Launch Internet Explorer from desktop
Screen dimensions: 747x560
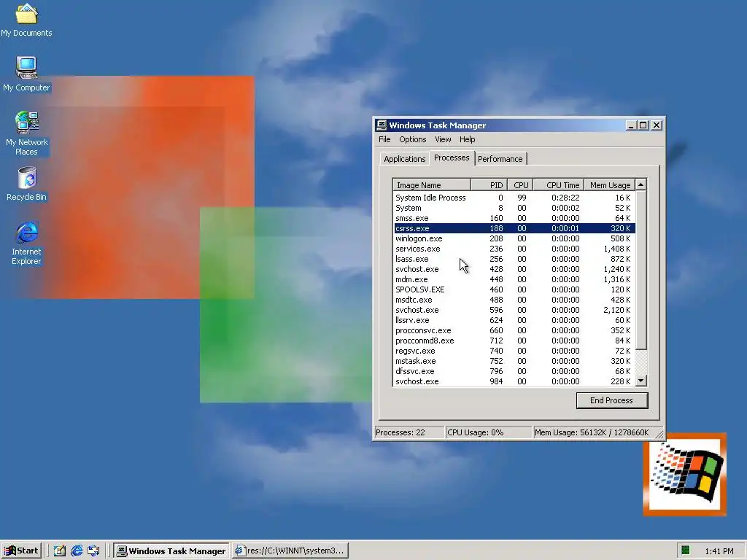[26, 243]
